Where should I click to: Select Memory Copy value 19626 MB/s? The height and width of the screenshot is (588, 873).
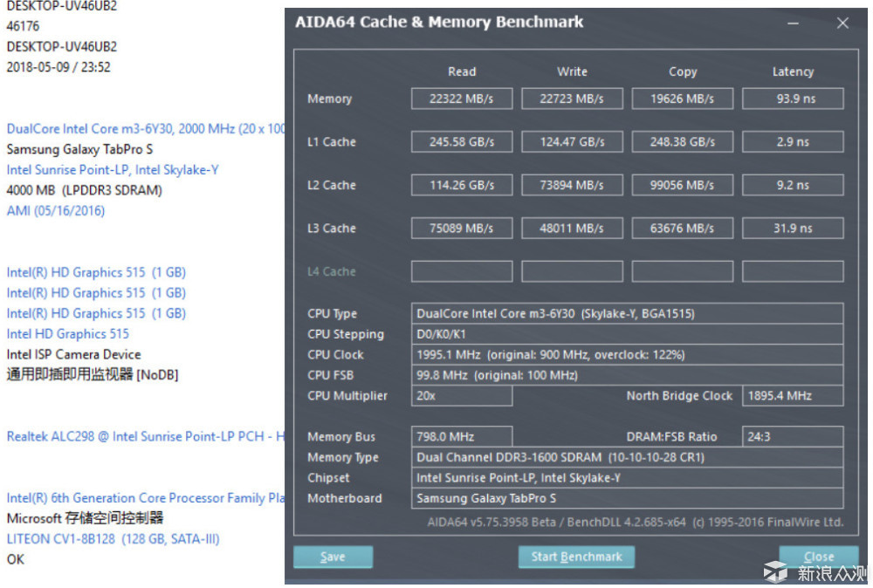point(682,99)
